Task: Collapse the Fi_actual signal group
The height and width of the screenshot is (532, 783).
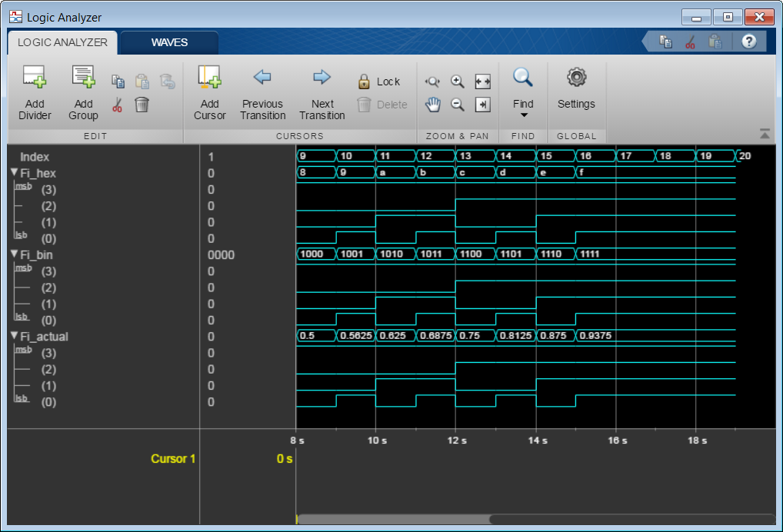Action: [14, 336]
